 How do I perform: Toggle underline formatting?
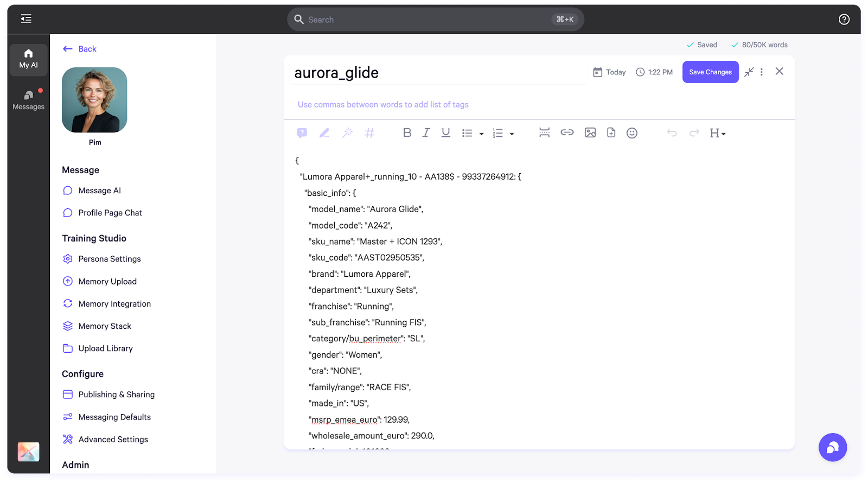point(446,133)
